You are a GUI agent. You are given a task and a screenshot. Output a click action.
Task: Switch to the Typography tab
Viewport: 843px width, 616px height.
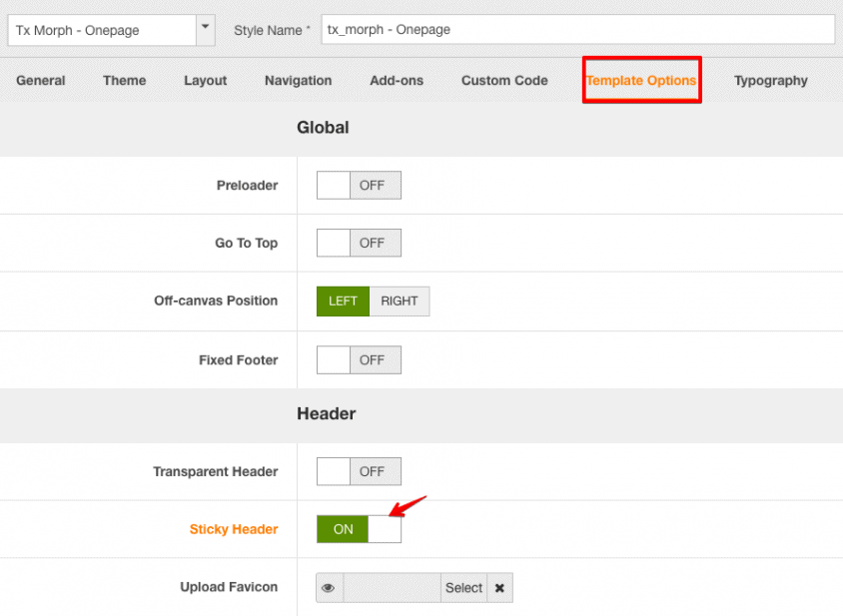[x=771, y=81]
